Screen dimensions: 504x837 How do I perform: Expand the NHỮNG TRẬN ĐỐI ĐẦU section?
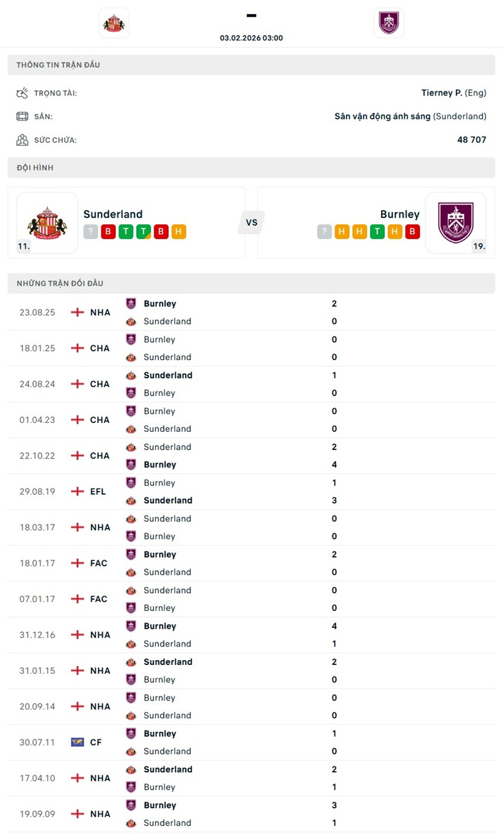pos(251,283)
